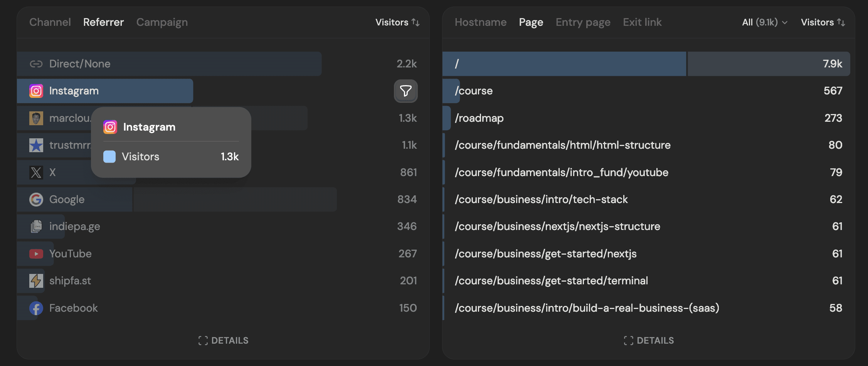This screenshot has height=366, width=868.
Task: Open the /course/business/intro/tech-stack page row
Action: point(541,200)
